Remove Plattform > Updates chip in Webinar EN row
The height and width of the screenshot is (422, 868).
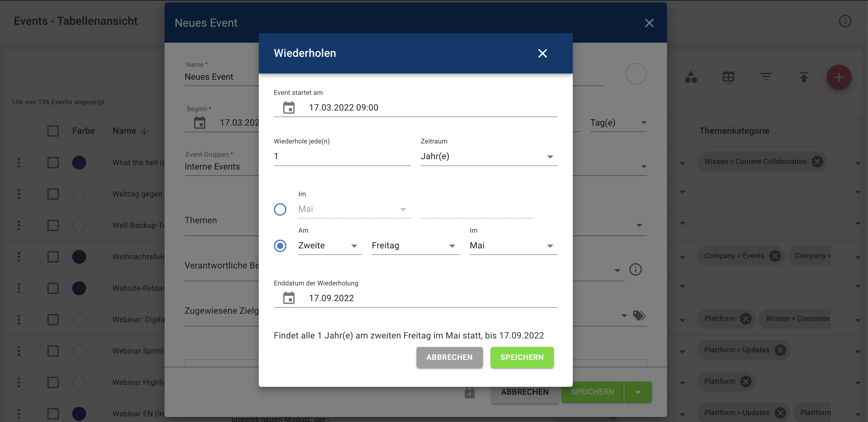click(x=780, y=413)
